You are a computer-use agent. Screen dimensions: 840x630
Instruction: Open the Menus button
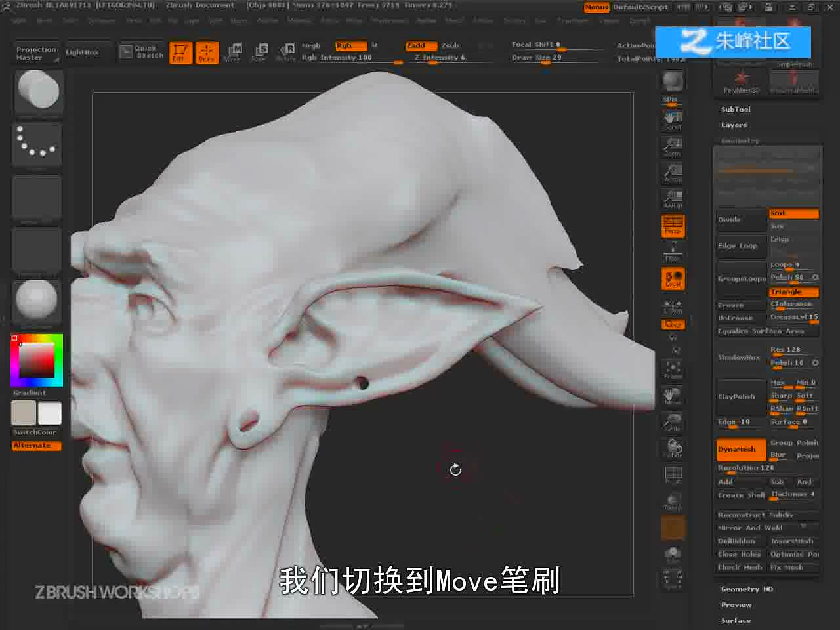[597, 7]
